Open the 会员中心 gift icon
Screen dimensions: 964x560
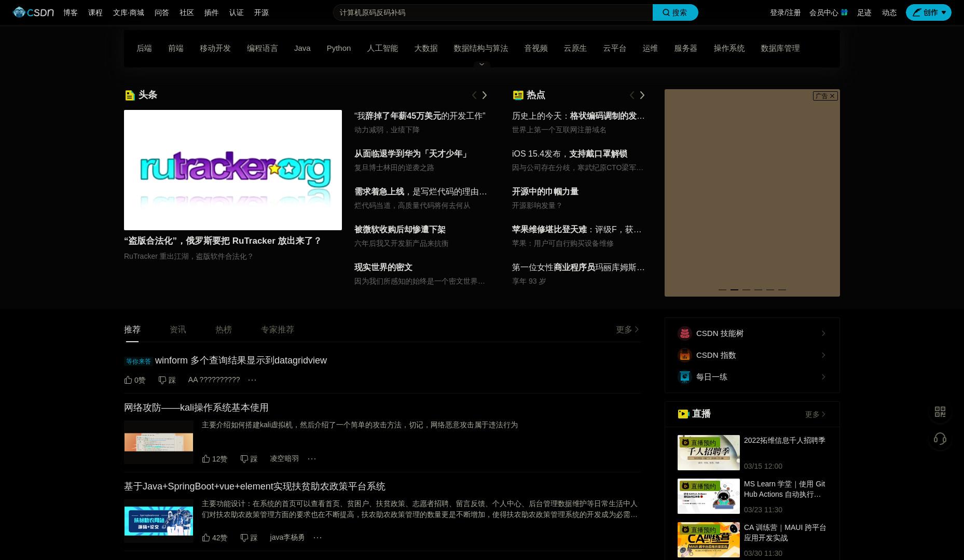point(844,12)
